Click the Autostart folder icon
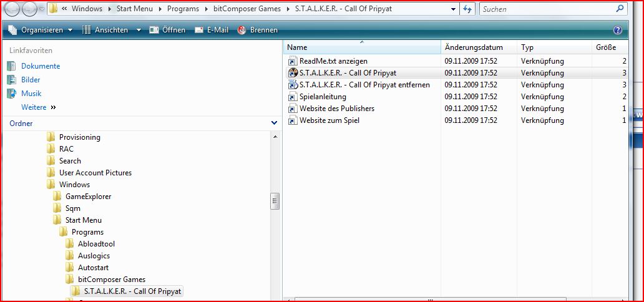Image resolution: width=644 pixels, height=302 pixels. tap(70, 268)
